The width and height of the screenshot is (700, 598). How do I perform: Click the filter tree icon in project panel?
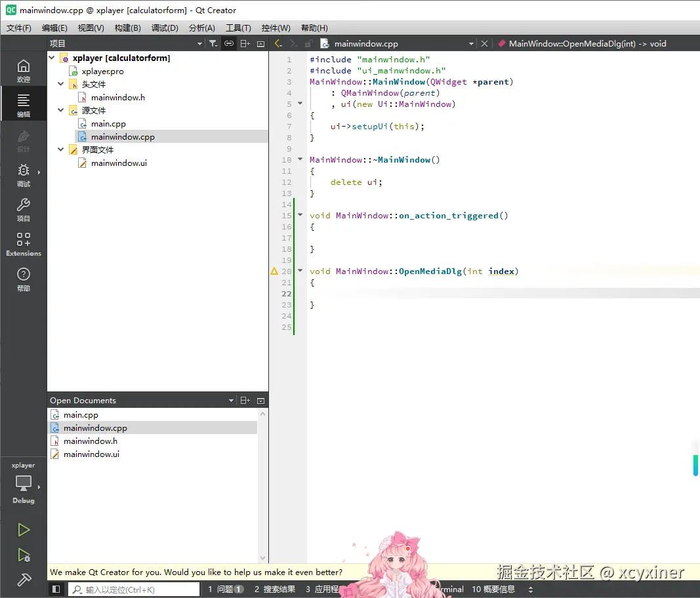click(x=213, y=44)
